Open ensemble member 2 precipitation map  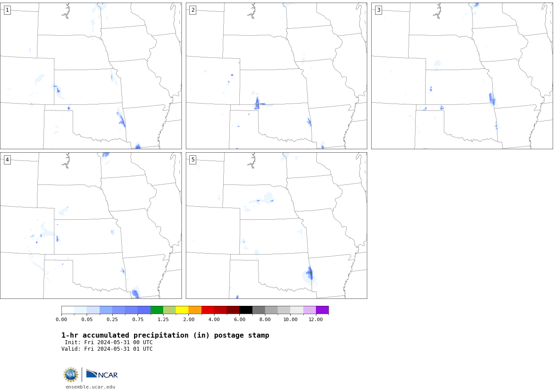coord(276,76)
